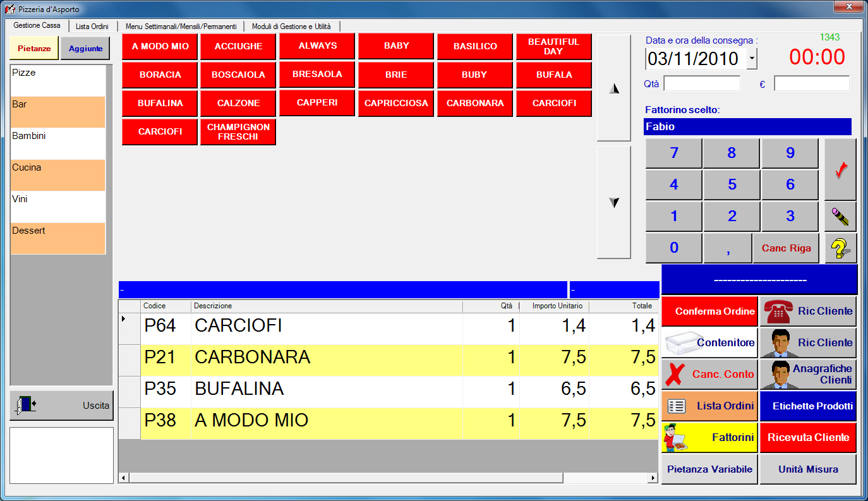The height and width of the screenshot is (501, 868).
Task: Click the up arrow to page pizzas
Action: [614, 88]
